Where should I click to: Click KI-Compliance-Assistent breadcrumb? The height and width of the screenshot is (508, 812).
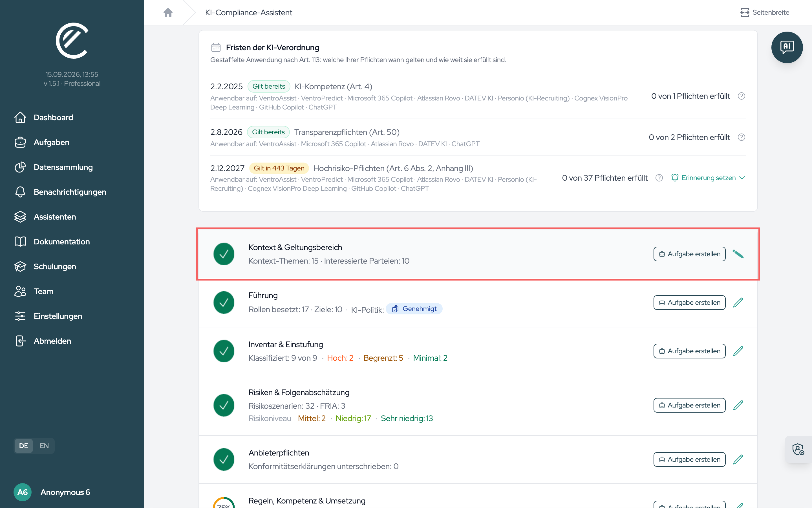tap(249, 12)
